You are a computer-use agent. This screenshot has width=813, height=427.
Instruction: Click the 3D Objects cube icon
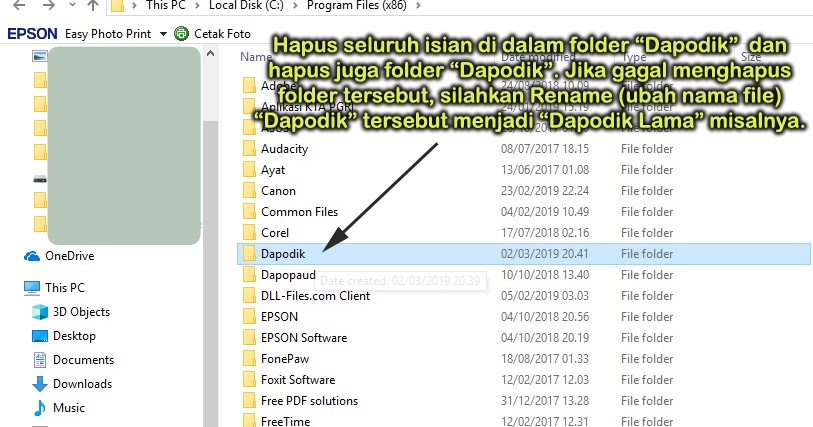click(x=40, y=312)
